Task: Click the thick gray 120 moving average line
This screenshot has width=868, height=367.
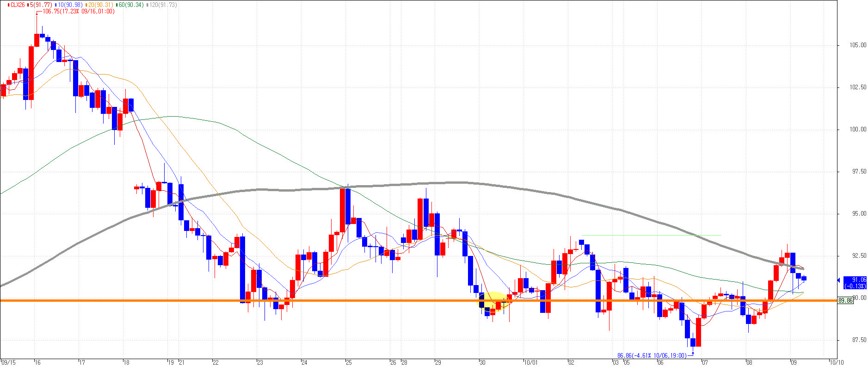Action: click(462, 182)
